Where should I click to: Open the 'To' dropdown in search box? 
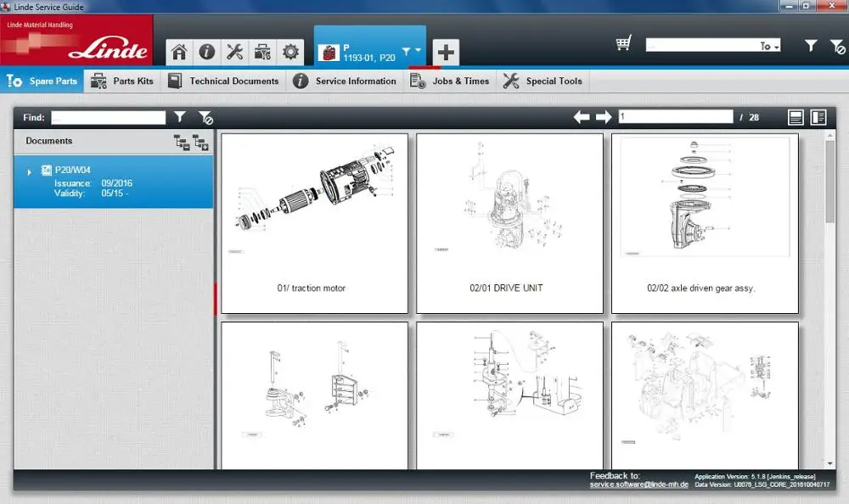tap(770, 47)
